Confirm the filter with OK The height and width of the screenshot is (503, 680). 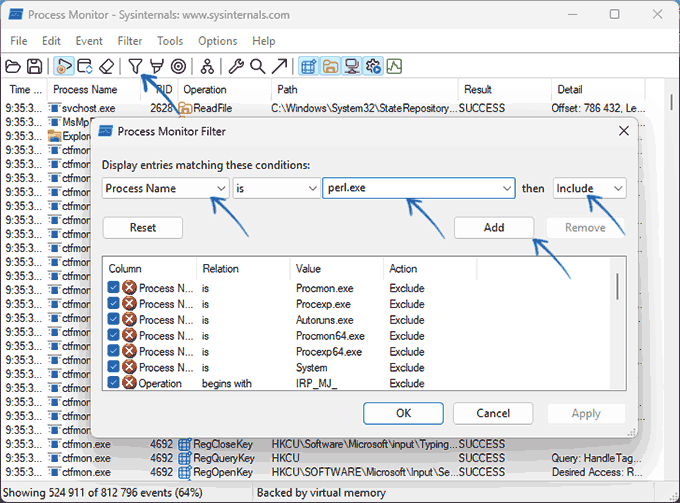pos(403,413)
